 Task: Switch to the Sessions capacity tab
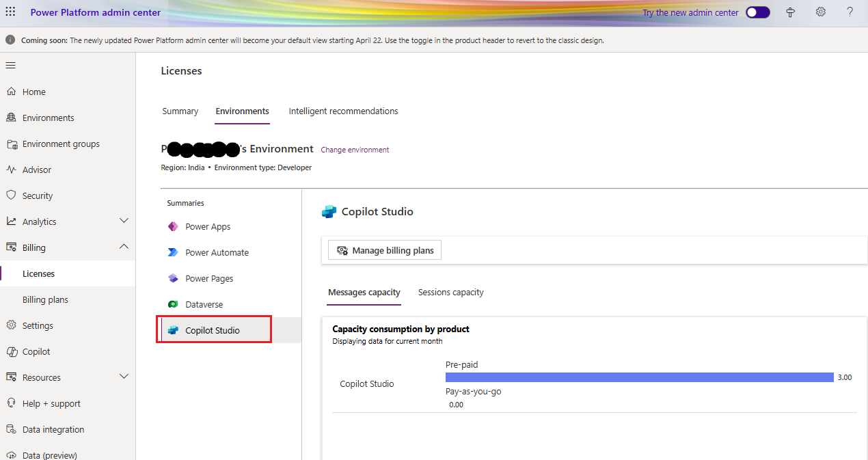coord(451,292)
